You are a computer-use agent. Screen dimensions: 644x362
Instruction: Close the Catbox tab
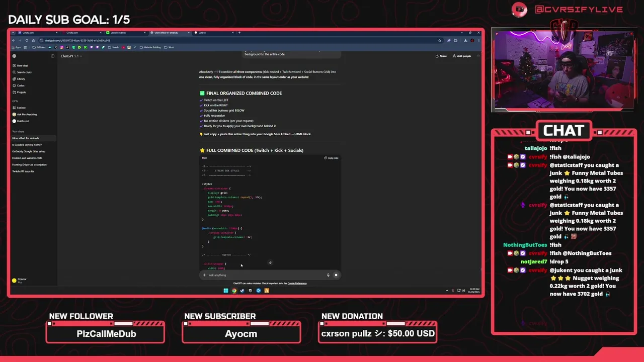coord(232,33)
